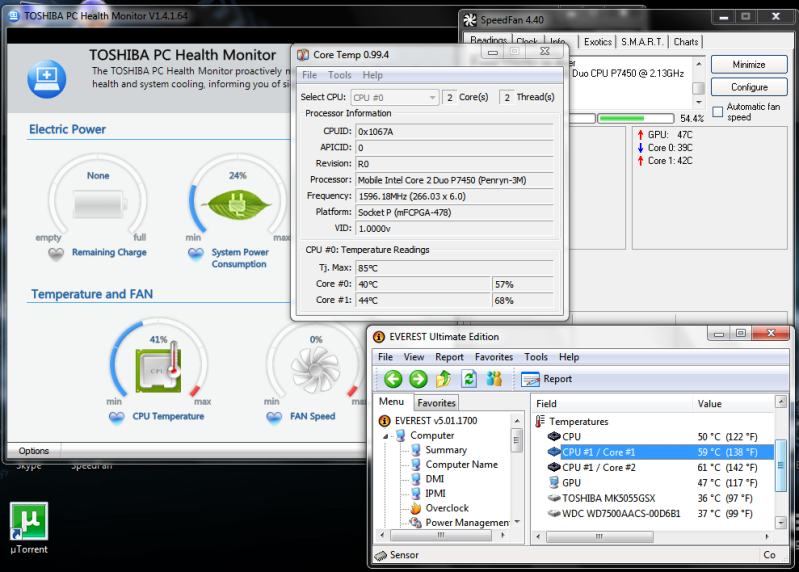Click SpeedFan CPU list scroll up arrow
This screenshot has width=799, height=572.
pyautogui.click(x=699, y=64)
